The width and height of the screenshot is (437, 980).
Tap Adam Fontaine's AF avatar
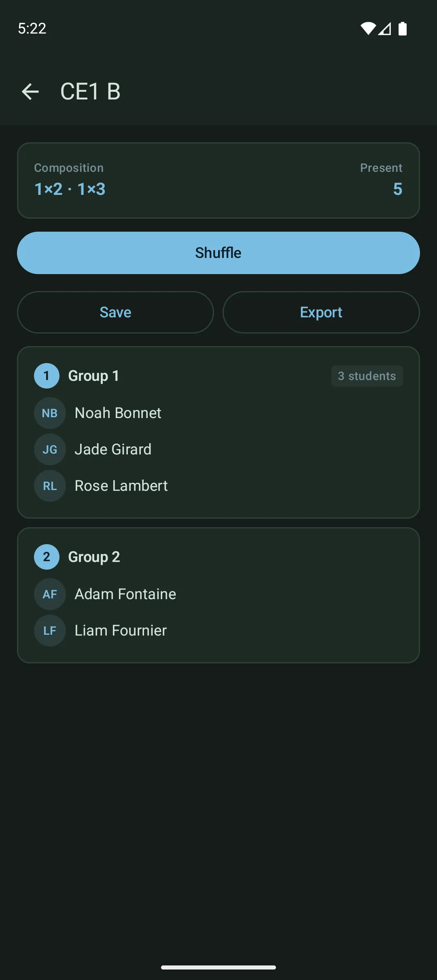pyautogui.click(x=50, y=593)
